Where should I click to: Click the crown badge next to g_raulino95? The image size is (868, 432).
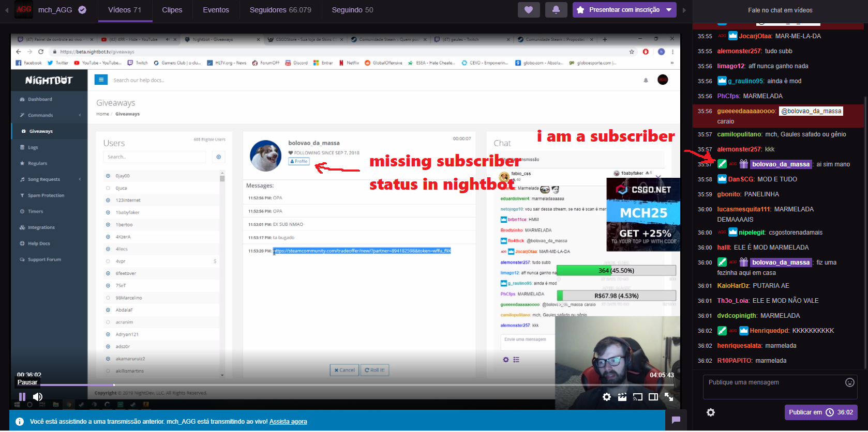pos(722,81)
